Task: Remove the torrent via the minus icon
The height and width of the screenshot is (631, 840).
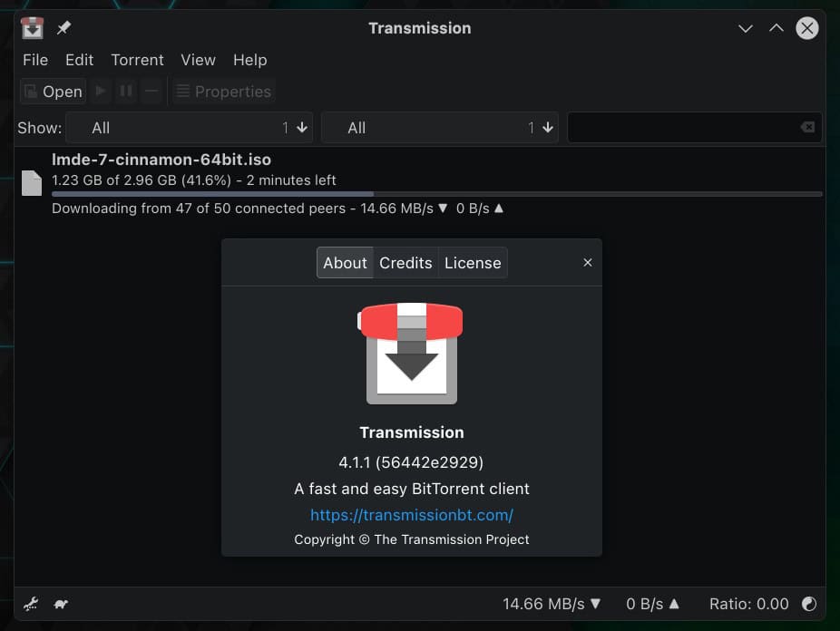Action: click(x=151, y=91)
